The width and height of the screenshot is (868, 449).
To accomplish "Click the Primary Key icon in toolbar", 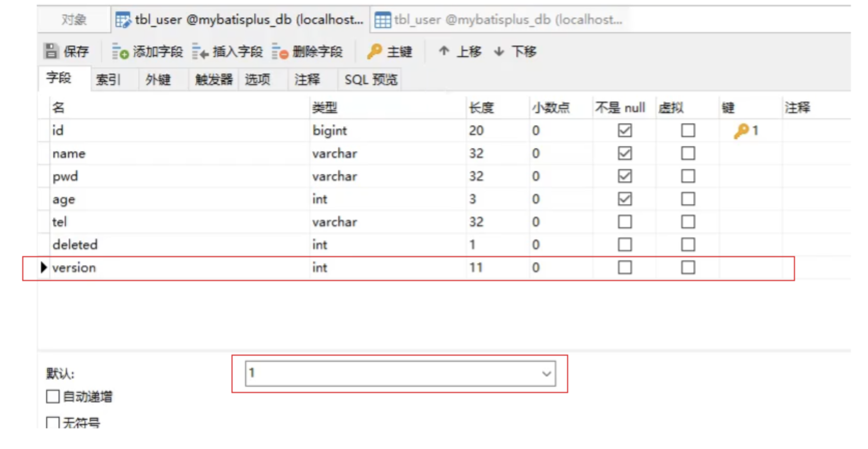I will click(x=374, y=51).
